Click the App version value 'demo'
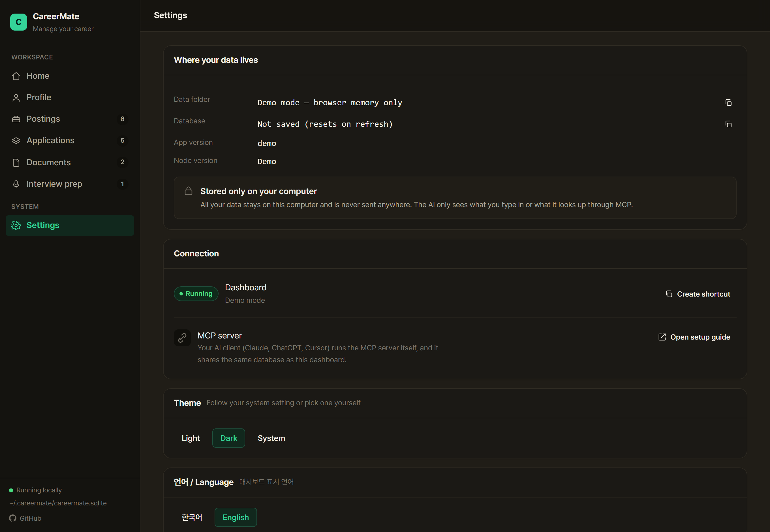The width and height of the screenshot is (770, 532). point(267,143)
